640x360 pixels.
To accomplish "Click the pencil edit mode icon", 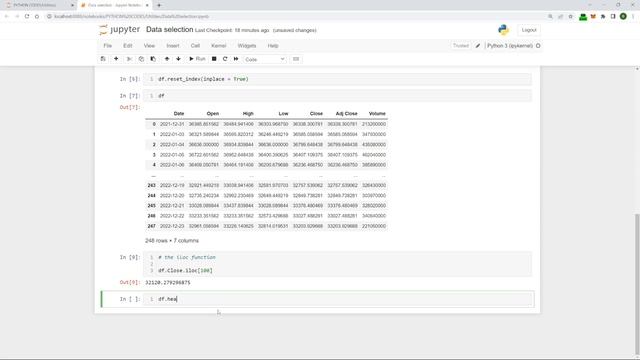I will point(478,46).
